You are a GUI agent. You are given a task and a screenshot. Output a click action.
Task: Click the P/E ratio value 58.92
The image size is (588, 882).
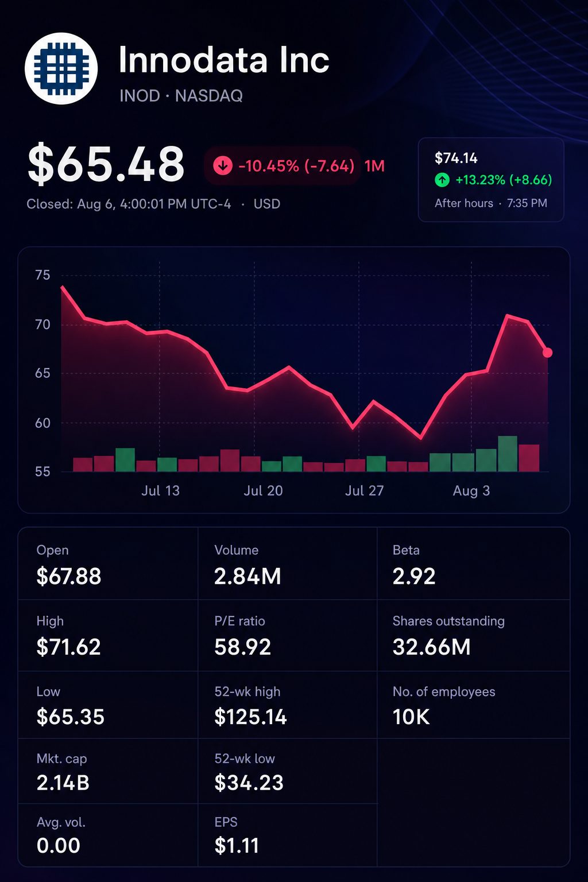point(242,647)
